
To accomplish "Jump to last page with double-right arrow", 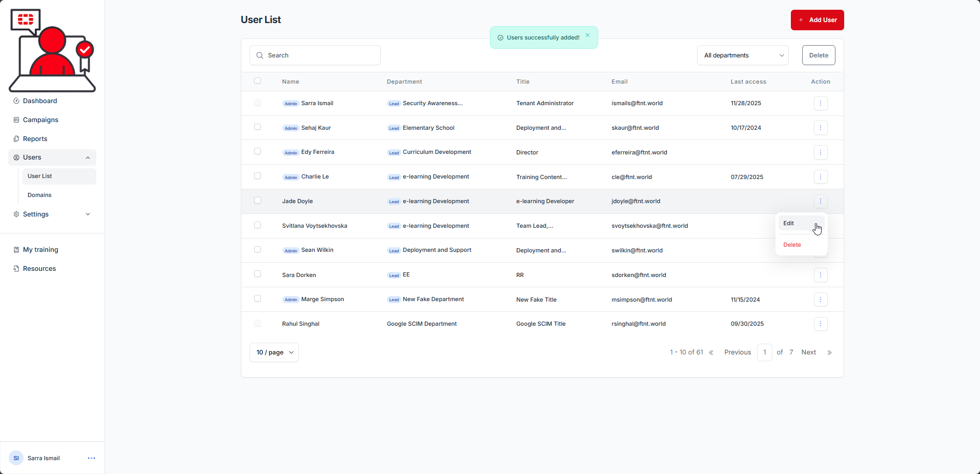I will point(829,352).
